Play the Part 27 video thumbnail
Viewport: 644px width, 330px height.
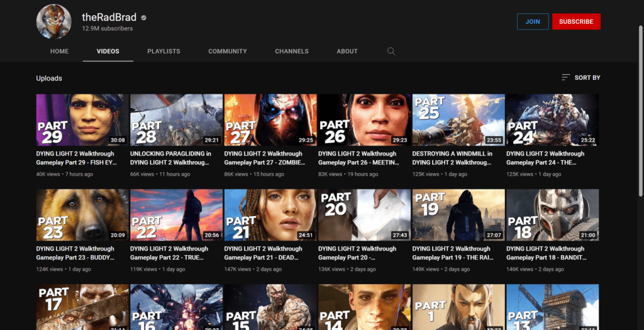click(270, 120)
